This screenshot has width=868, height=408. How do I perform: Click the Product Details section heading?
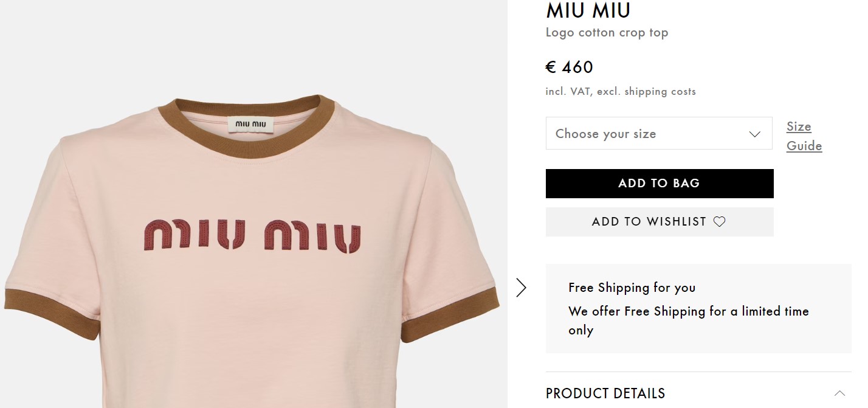[605, 393]
